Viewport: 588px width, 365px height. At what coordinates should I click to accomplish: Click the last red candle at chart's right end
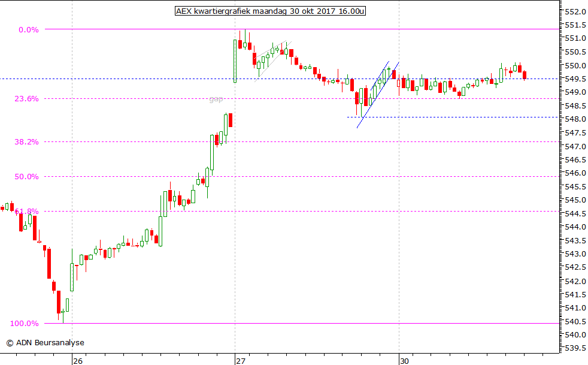[x=525, y=75]
